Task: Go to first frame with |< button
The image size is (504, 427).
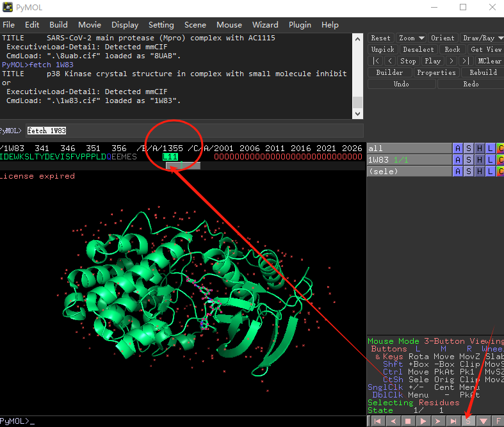Action: coord(376,61)
